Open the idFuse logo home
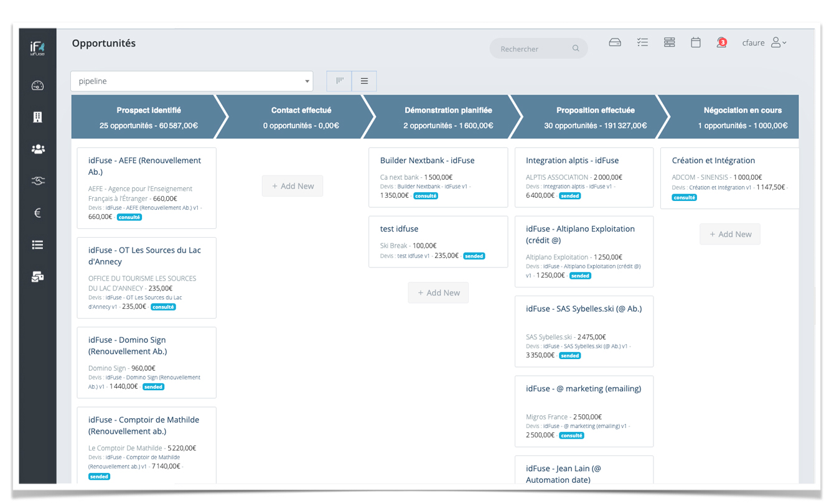This screenshot has width=834, height=504. tap(37, 49)
